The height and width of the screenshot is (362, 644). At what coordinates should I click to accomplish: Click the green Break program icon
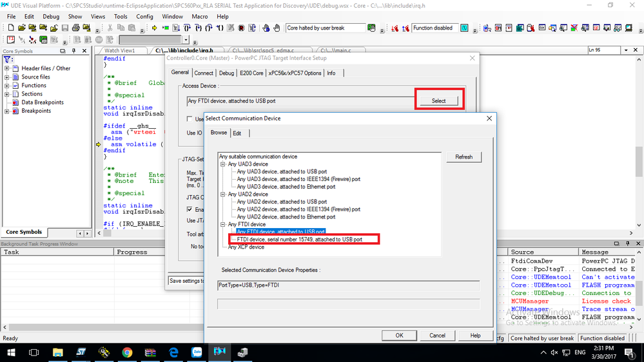pos(166,28)
